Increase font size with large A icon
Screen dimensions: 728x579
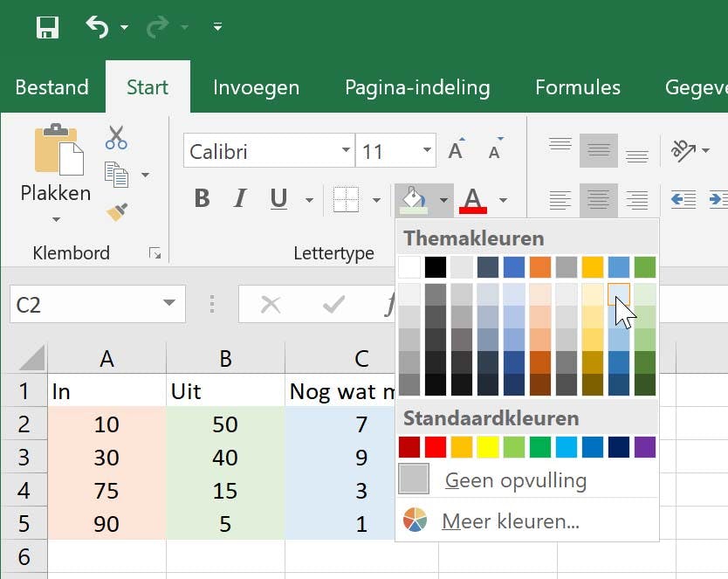click(455, 151)
